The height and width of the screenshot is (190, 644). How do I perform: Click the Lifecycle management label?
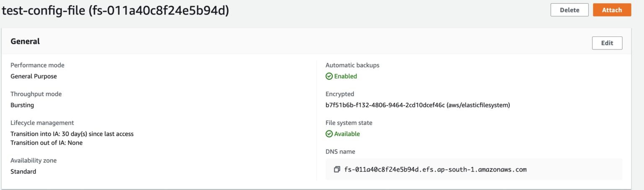42,123
